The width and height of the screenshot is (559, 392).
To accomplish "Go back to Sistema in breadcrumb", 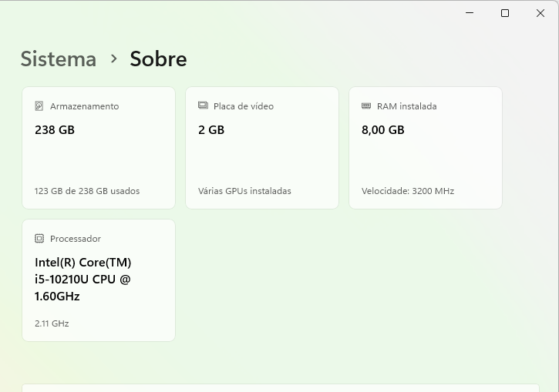I will 59,59.
